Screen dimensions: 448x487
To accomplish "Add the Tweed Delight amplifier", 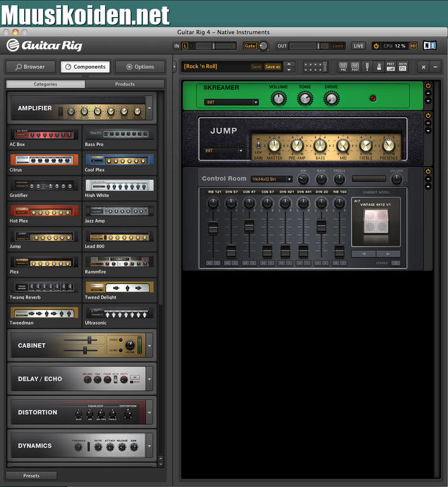I will click(x=119, y=290).
